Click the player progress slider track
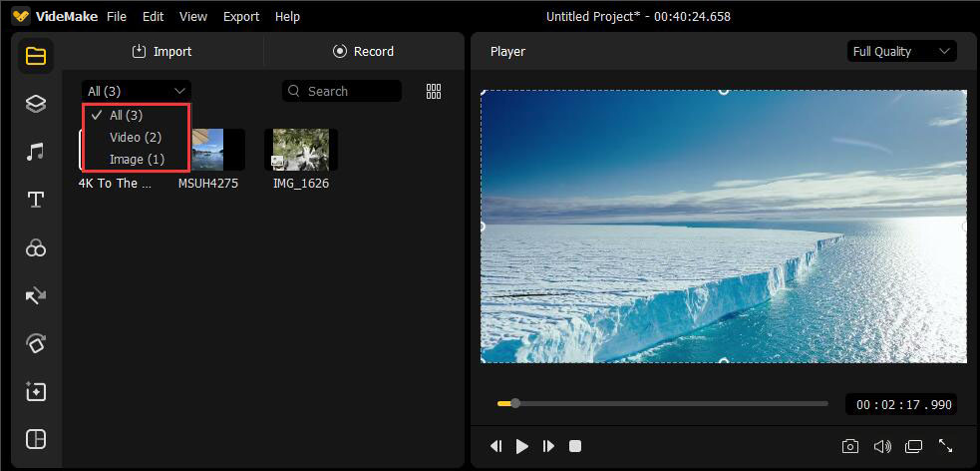Image resolution: width=980 pixels, height=471 pixels. pos(663,403)
